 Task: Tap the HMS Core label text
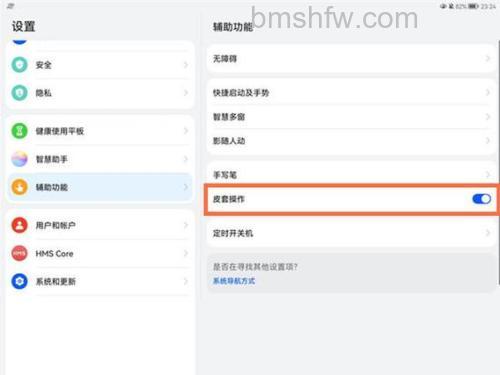[x=54, y=254]
